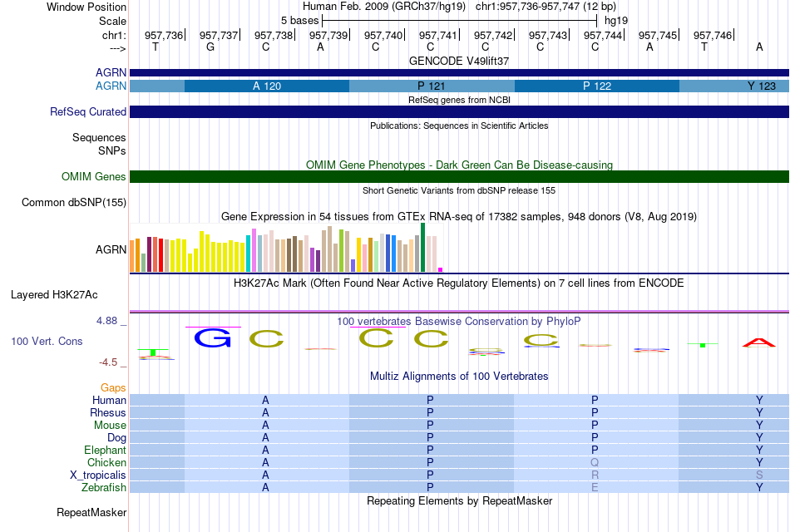Click the E residue in Zebrafish row
This screenshot has width=790, height=532.
coord(595,487)
